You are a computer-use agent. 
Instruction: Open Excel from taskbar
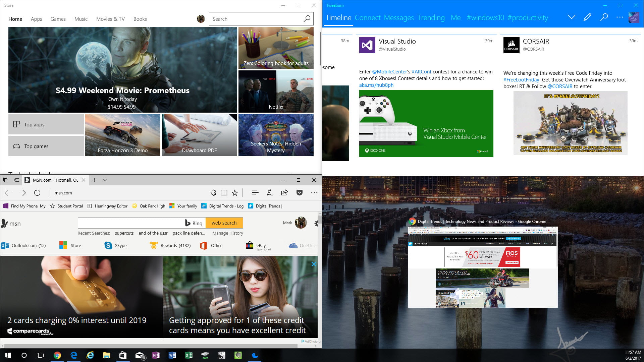coord(189,355)
